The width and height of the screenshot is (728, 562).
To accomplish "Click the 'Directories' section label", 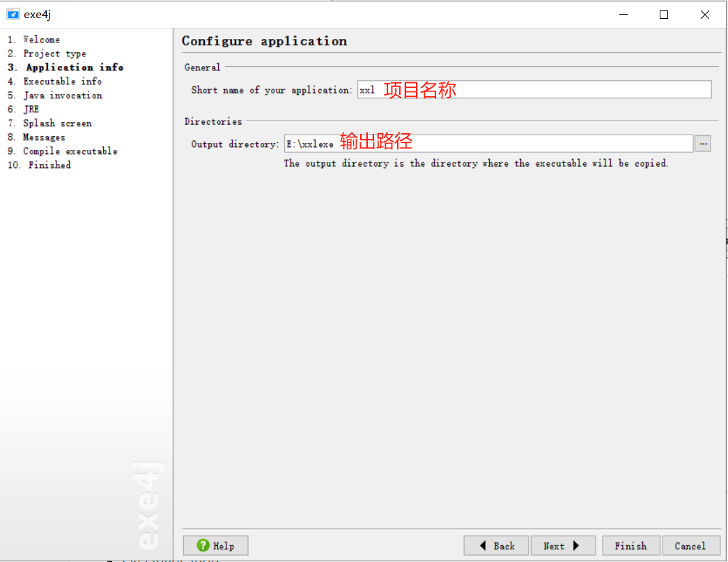I will pyautogui.click(x=213, y=121).
